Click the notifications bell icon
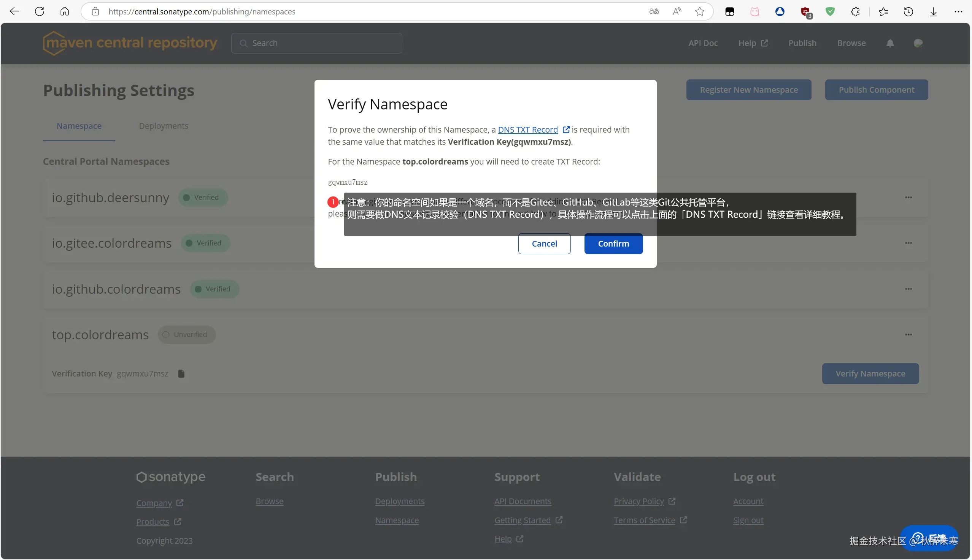The height and width of the screenshot is (560, 972). click(x=890, y=43)
